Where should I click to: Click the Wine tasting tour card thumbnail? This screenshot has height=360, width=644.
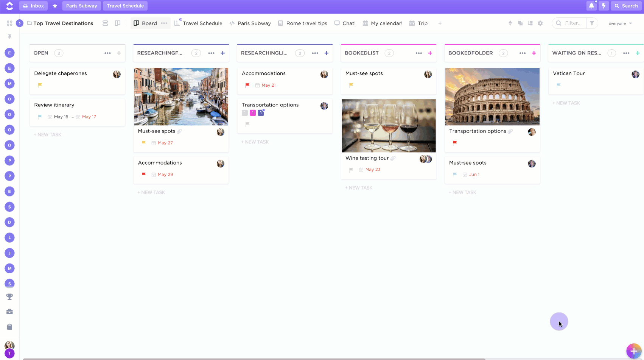(388, 125)
